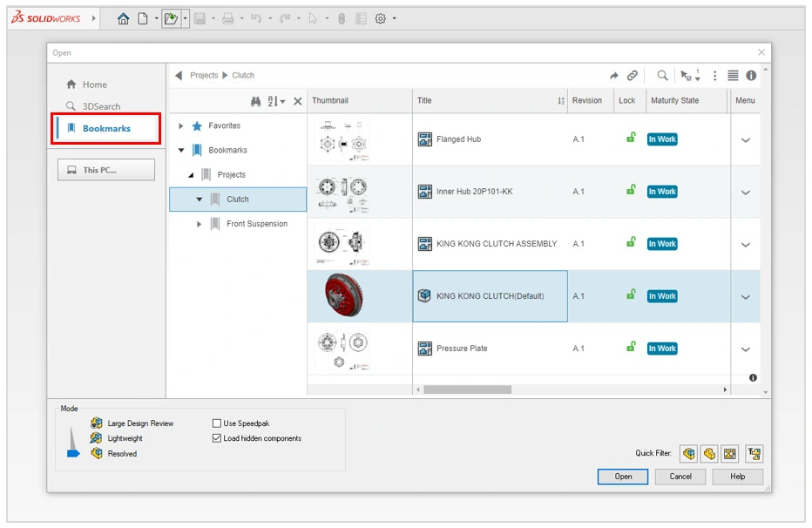812x528 pixels.
Task: Enable the Use Speedpak checkbox
Action: click(217, 423)
